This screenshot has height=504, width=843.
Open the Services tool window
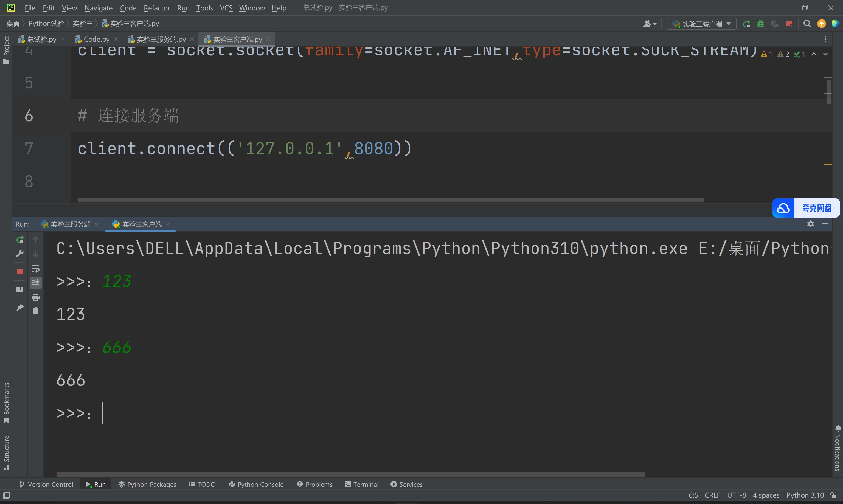(407, 484)
